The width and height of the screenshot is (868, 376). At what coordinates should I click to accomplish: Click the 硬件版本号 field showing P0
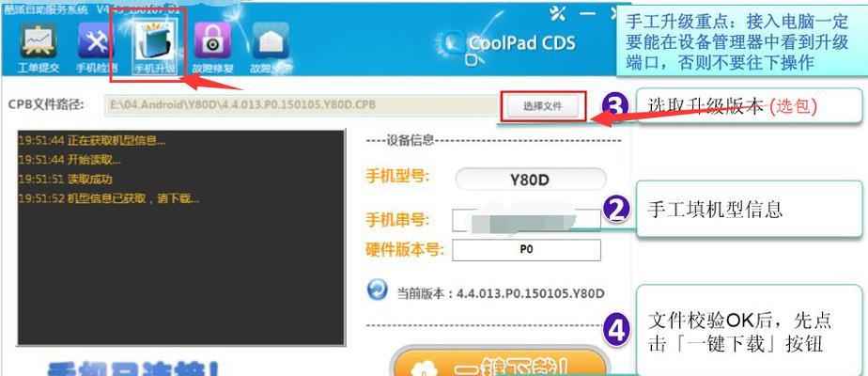tap(526, 250)
